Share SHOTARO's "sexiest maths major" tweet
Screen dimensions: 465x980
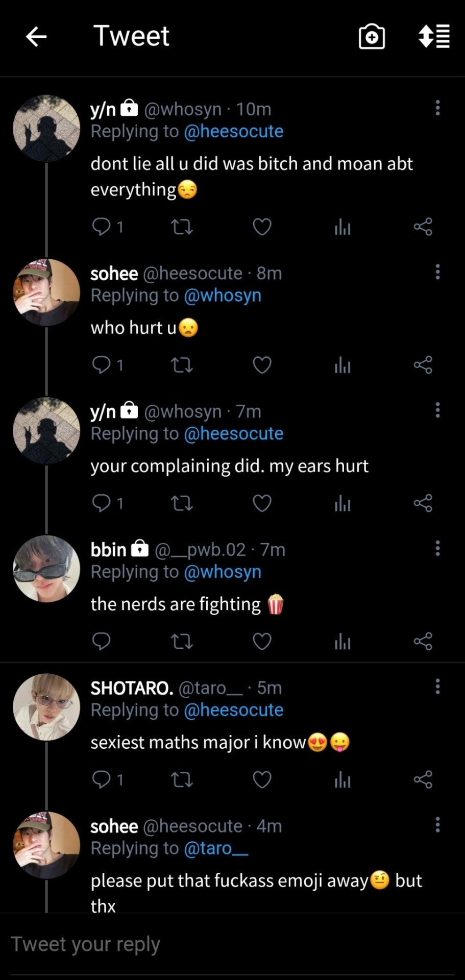pos(423,779)
